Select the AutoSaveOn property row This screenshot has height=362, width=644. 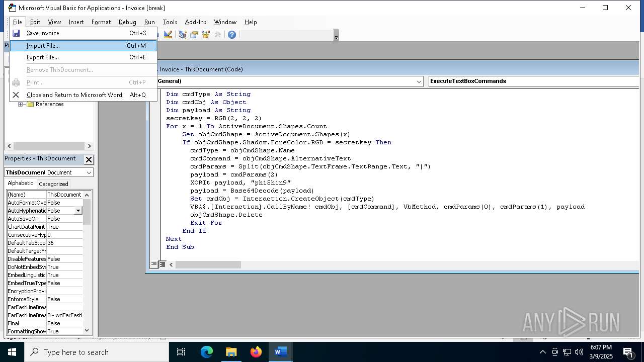44,219
